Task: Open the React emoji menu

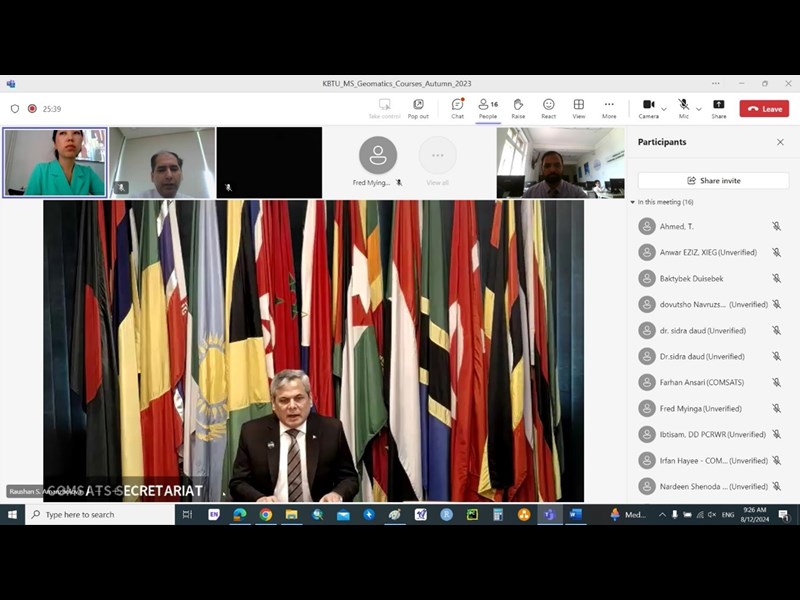Action: point(548,109)
